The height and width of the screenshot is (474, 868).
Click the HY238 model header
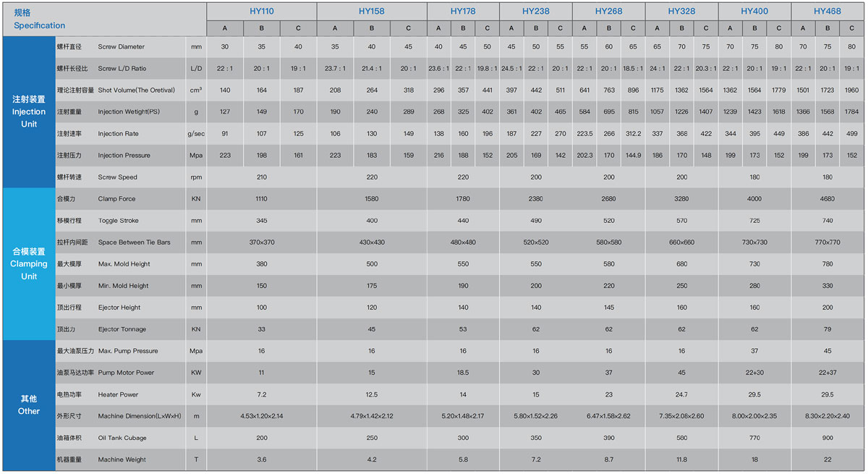[x=535, y=12]
